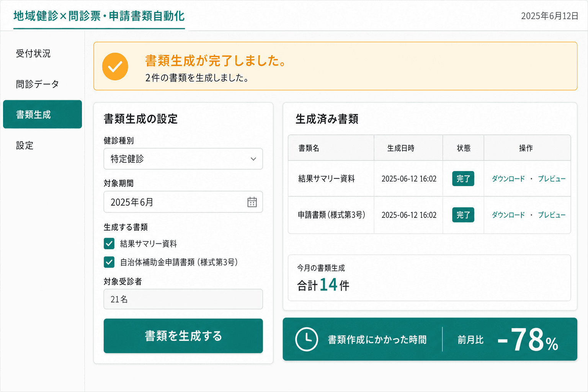Image resolution: width=588 pixels, height=392 pixels.
Task: Click the 完了 badge in the 申請書類 row
Action: click(463, 215)
